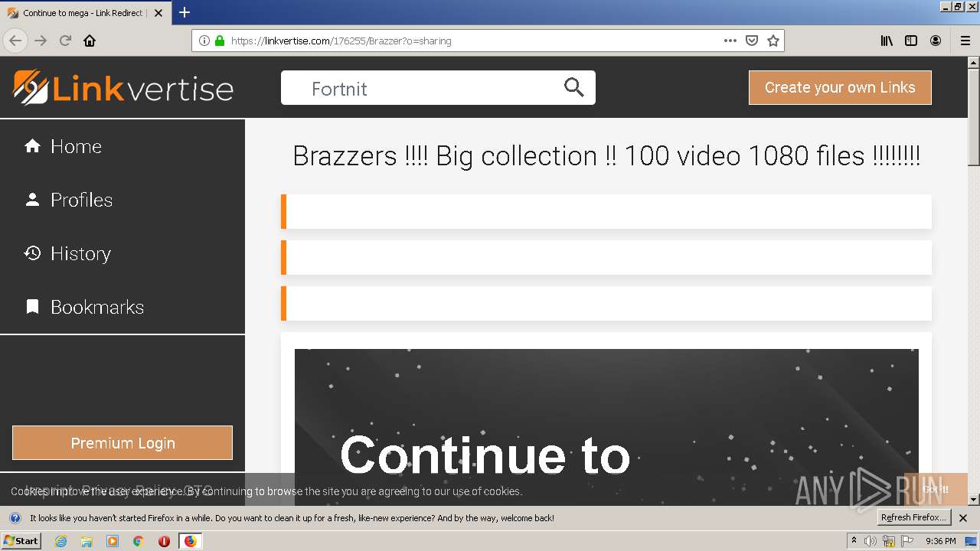Image resolution: width=980 pixels, height=551 pixels.
Task: Toggle the Firefox sidebar view
Action: [x=911, y=41]
